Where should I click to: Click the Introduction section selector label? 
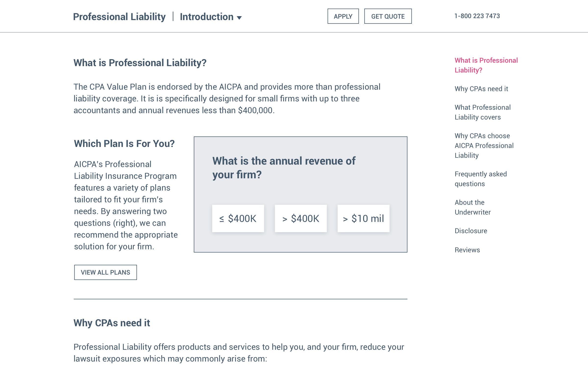207,17
